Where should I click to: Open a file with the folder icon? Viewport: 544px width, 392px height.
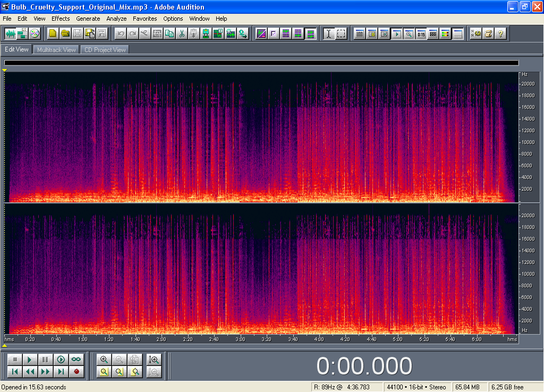[65, 33]
